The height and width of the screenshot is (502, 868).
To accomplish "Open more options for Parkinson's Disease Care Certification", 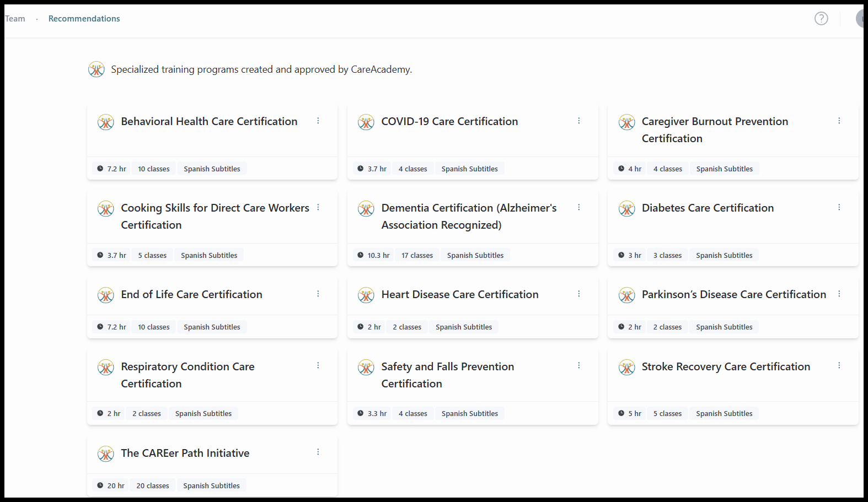I will pos(839,294).
